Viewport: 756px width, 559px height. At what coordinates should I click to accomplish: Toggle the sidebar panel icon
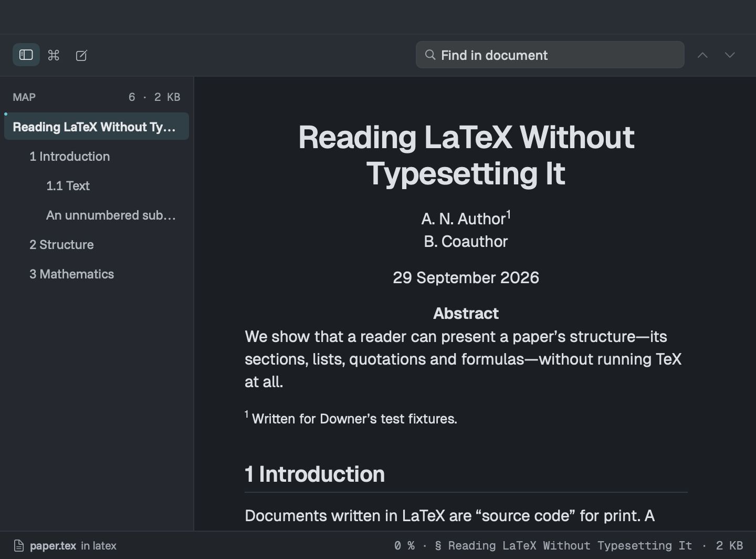pos(26,55)
